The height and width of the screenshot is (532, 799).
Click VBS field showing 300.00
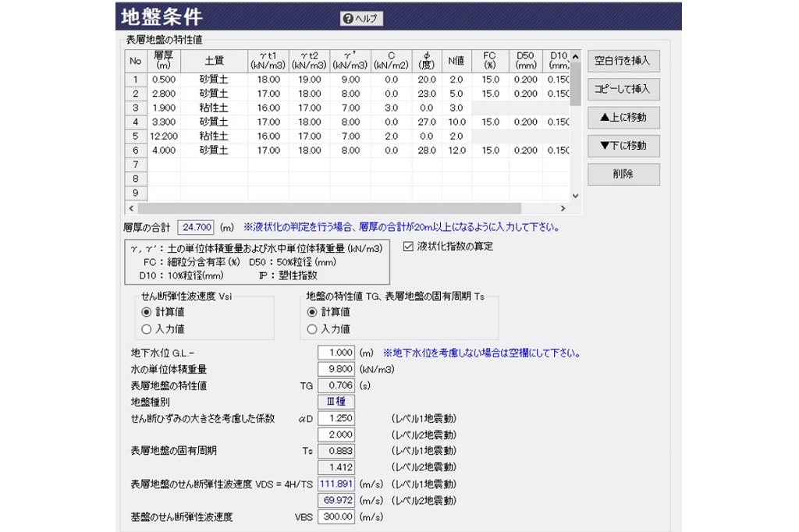click(x=336, y=516)
